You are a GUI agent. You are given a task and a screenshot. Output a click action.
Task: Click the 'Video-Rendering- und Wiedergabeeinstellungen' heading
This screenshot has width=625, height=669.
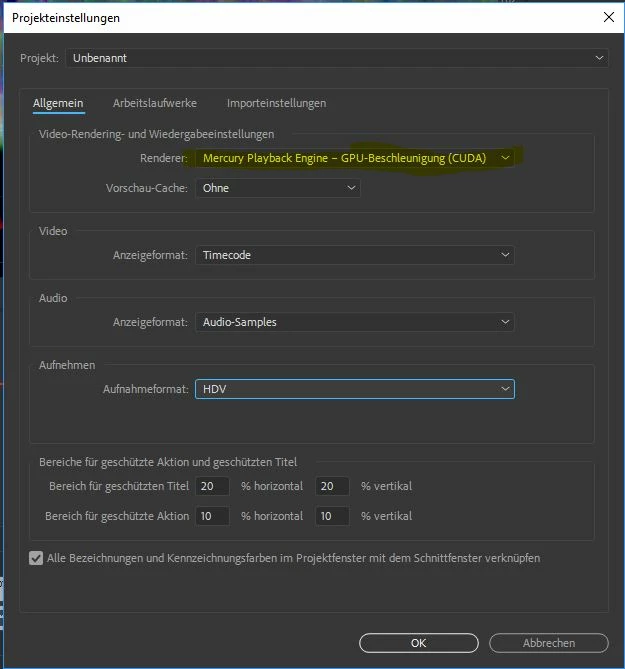click(x=156, y=134)
